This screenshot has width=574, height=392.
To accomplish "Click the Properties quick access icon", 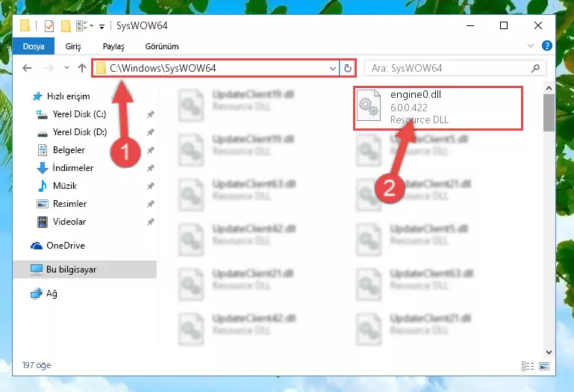I will point(49,25).
